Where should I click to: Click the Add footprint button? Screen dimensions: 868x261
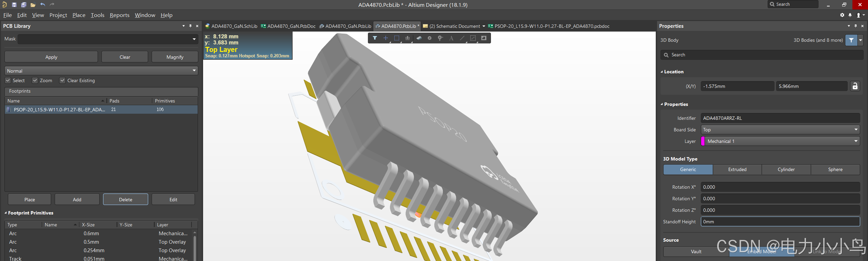tap(77, 200)
